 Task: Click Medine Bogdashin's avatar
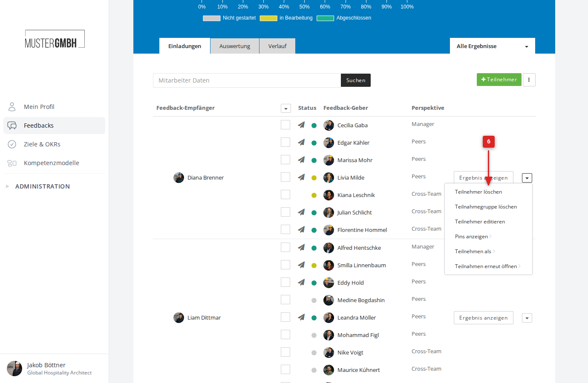click(329, 300)
